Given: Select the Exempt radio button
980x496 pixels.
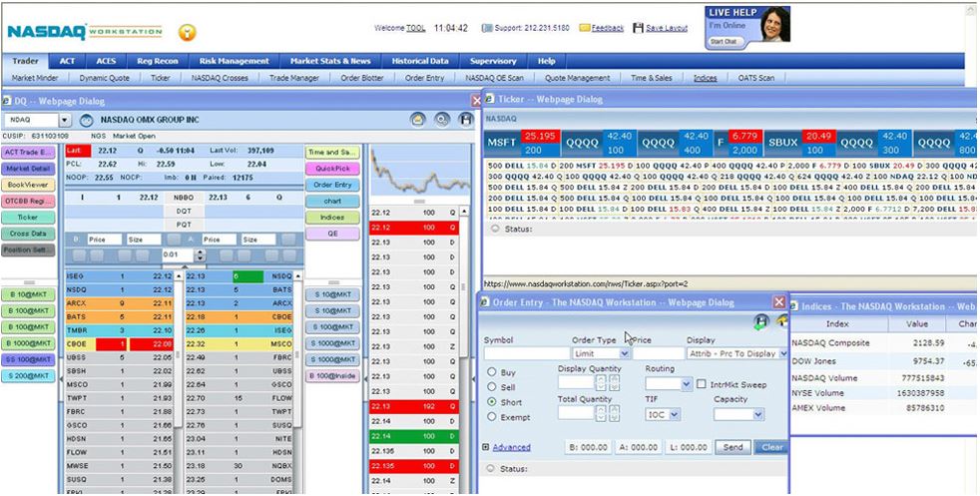Looking at the screenshot, I should click(492, 417).
